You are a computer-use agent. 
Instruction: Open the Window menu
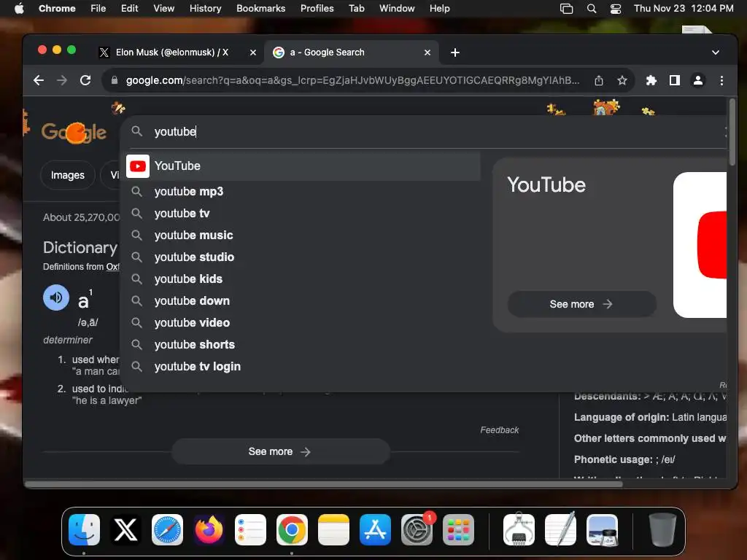coord(397,9)
